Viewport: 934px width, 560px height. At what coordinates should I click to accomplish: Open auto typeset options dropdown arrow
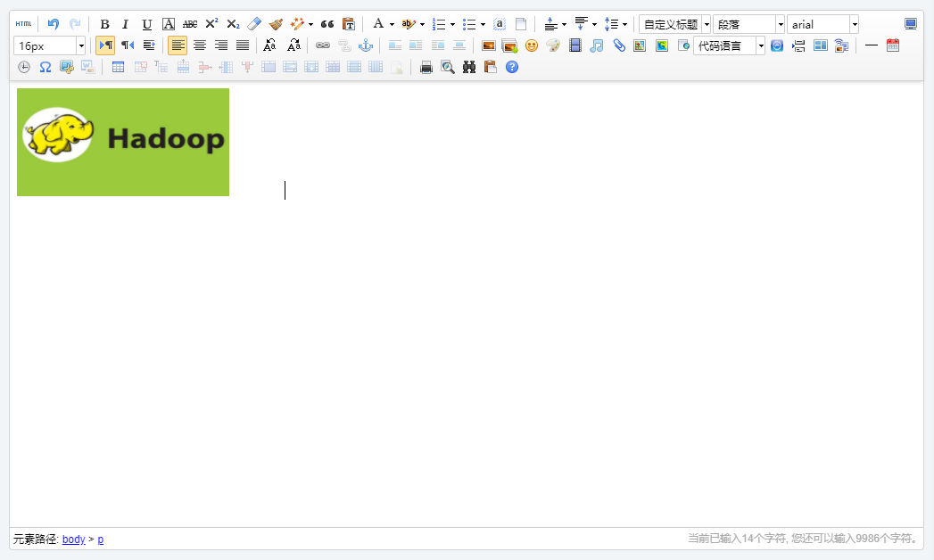[310, 24]
